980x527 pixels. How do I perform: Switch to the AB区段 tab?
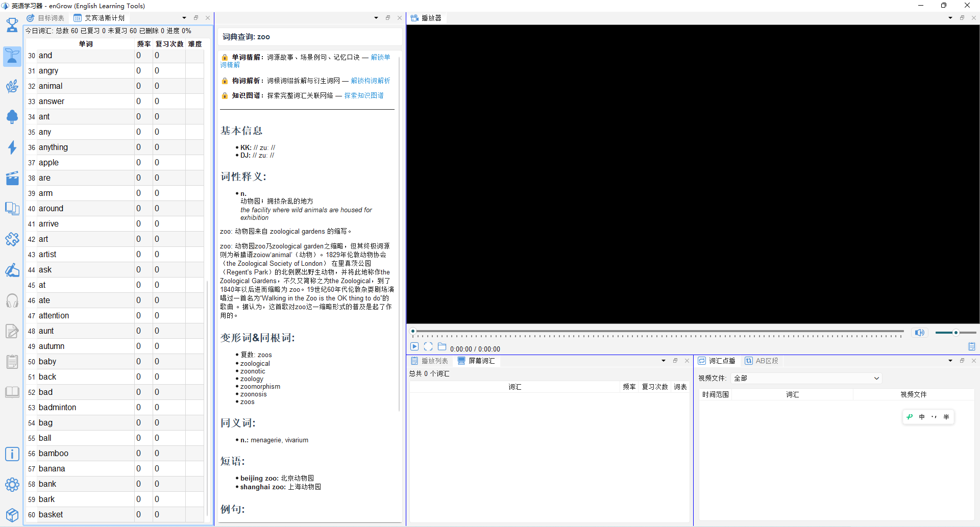pyautogui.click(x=762, y=361)
